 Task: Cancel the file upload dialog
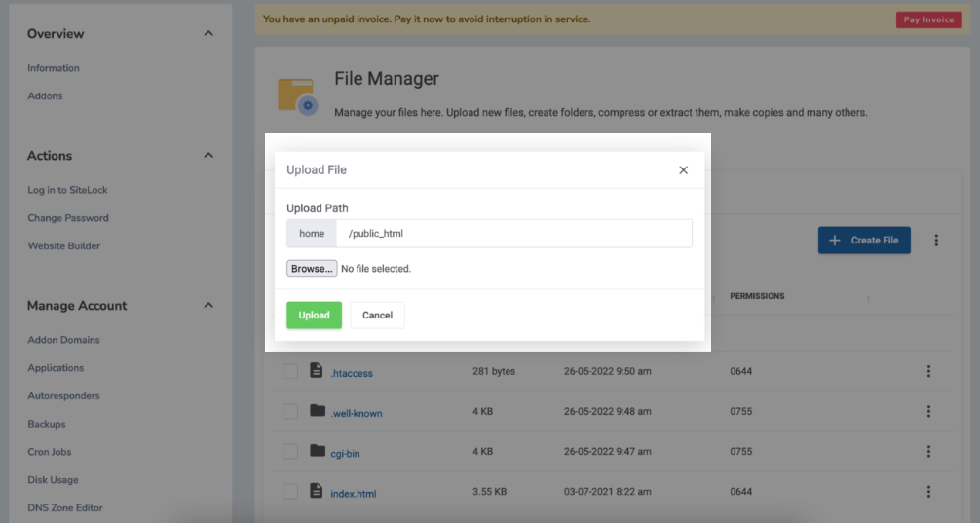377,316
